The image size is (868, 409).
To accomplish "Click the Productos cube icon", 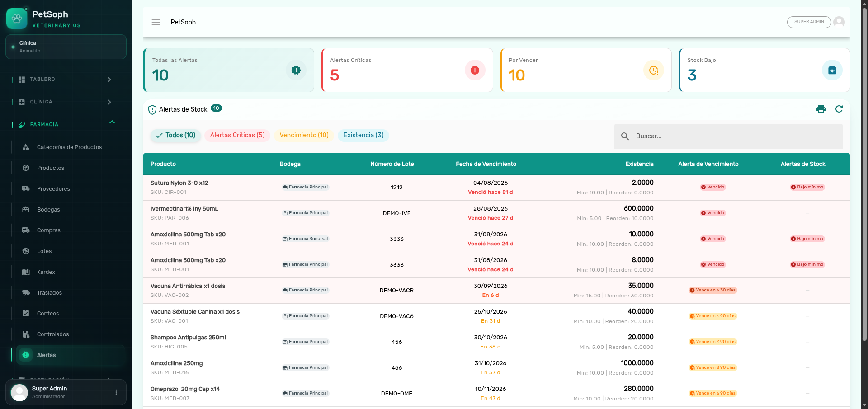I will (x=26, y=168).
